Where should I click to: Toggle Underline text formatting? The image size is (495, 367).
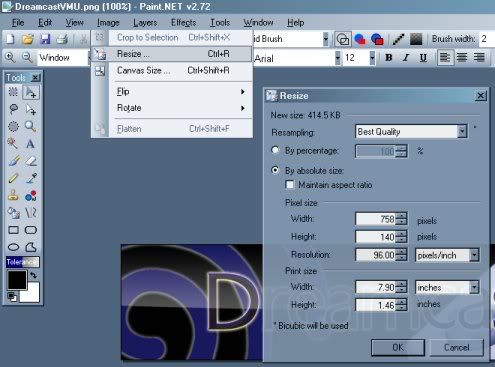(423, 58)
